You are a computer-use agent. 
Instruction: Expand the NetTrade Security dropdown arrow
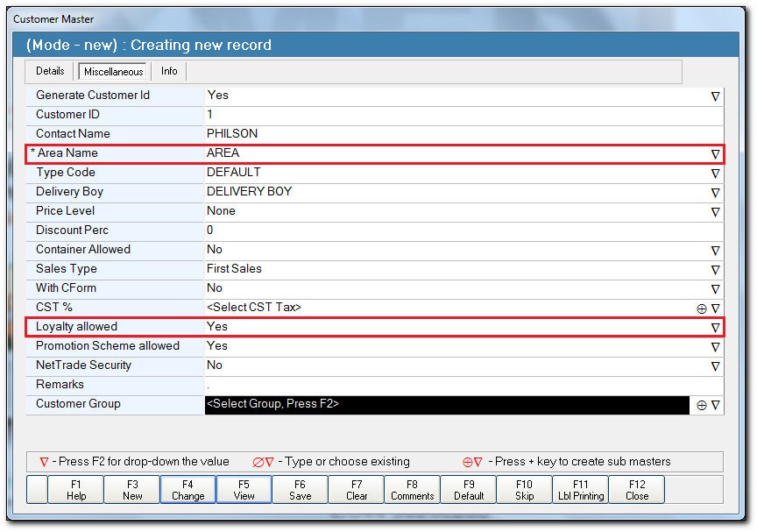click(x=715, y=367)
